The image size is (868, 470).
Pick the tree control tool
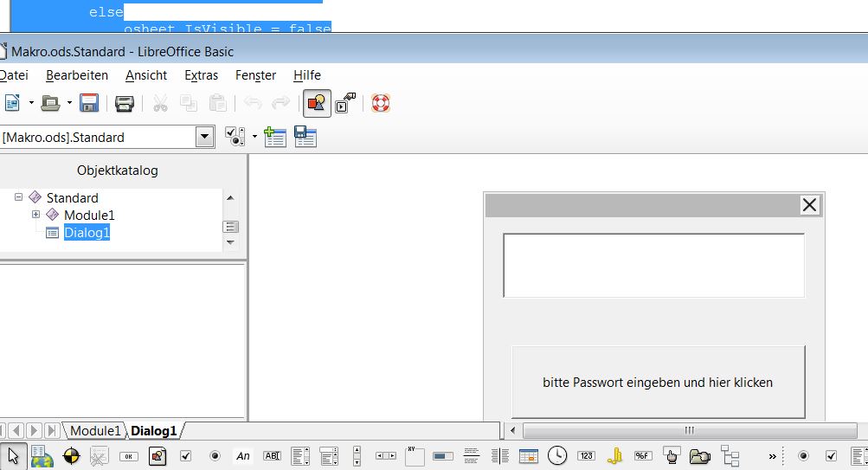(730, 456)
